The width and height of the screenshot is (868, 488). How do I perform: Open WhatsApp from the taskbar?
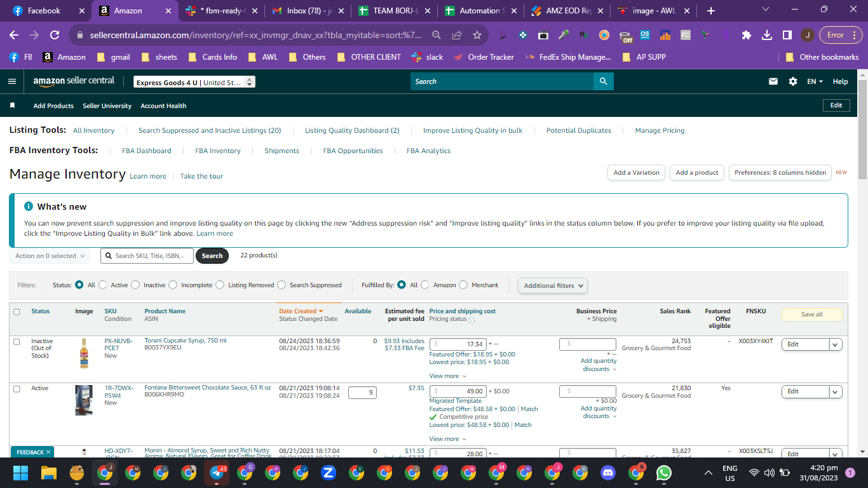pyautogui.click(x=664, y=473)
